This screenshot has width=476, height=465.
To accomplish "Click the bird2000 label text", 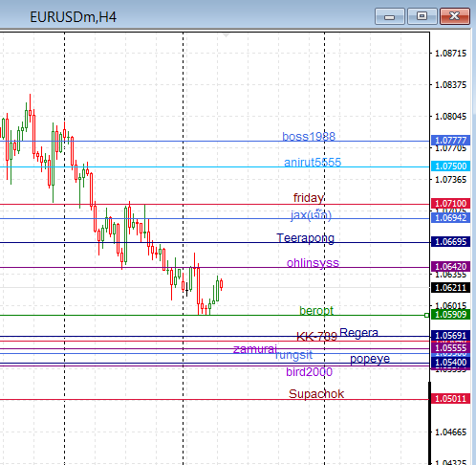I will click(x=309, y=372).
